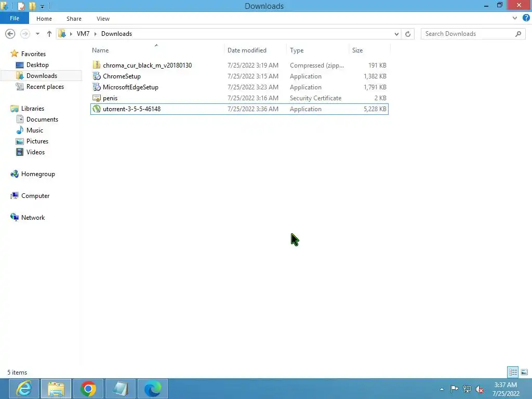Click the ChromeSetup installer icon
The image size is (532, 399).
click(x=97, y=76)
